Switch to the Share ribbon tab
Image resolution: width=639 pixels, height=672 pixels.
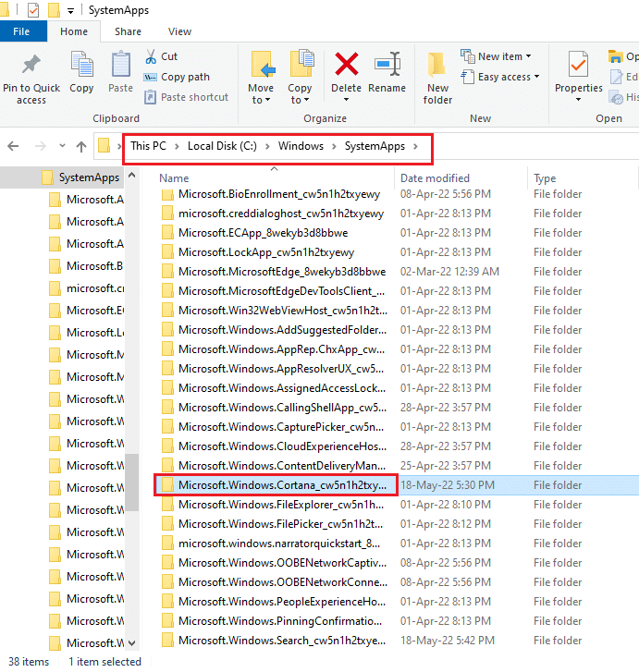(128, 31)
